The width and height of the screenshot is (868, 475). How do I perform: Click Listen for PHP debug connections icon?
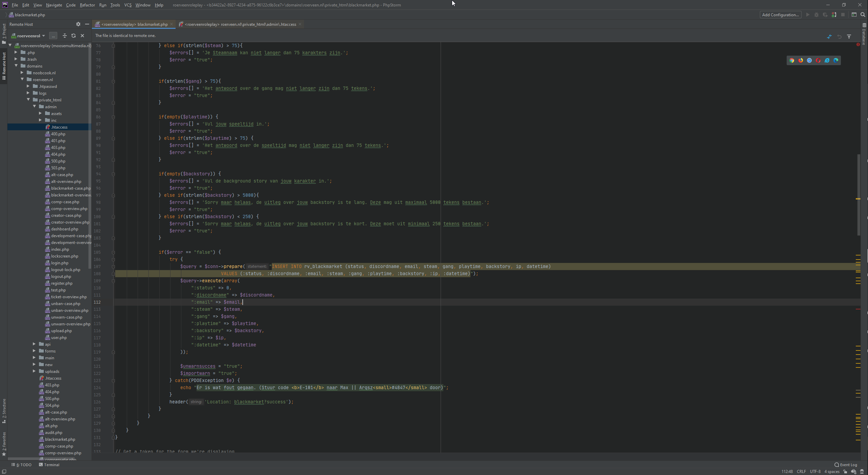(834, 15)
